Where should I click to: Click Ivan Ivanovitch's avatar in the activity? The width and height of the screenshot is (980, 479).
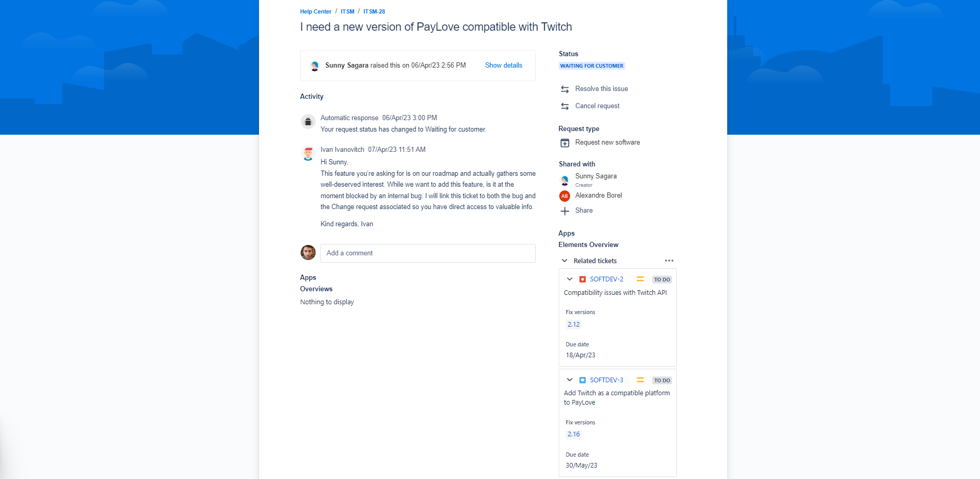click(308, 153)
